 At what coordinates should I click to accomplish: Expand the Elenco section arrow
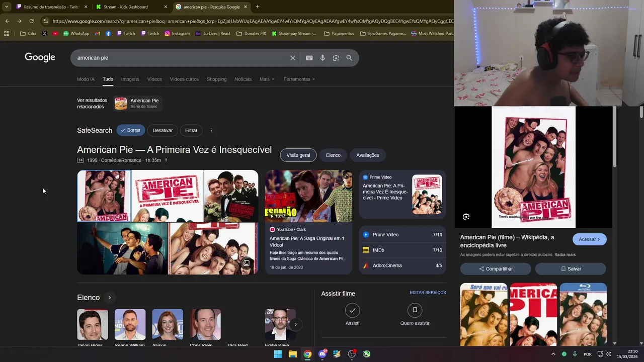[109, 298]
